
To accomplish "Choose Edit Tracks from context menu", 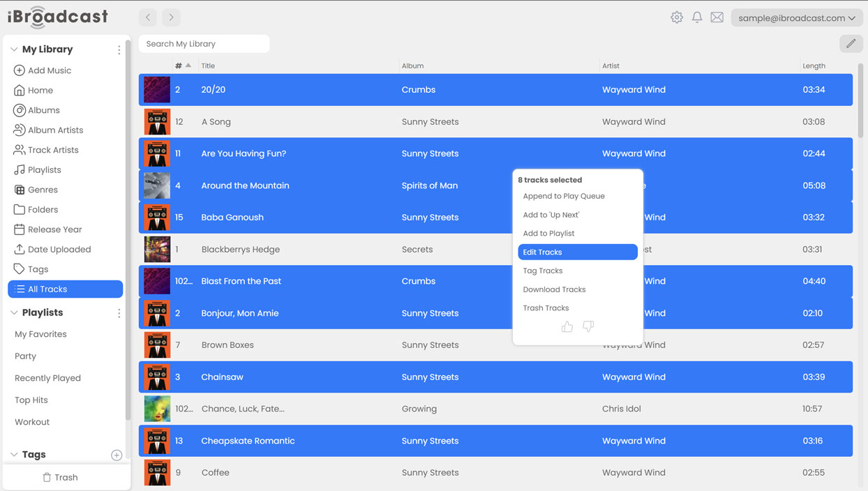I will tap(577, 252).
